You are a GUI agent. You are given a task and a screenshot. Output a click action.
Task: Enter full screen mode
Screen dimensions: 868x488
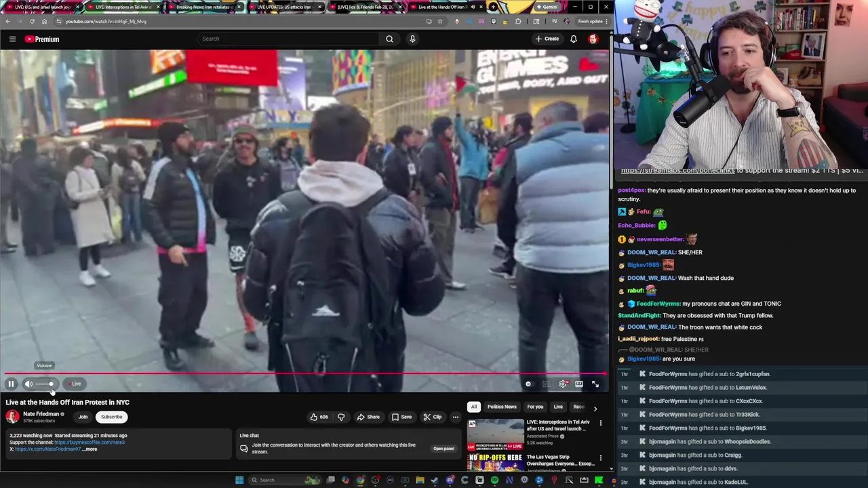click(595, 384)
